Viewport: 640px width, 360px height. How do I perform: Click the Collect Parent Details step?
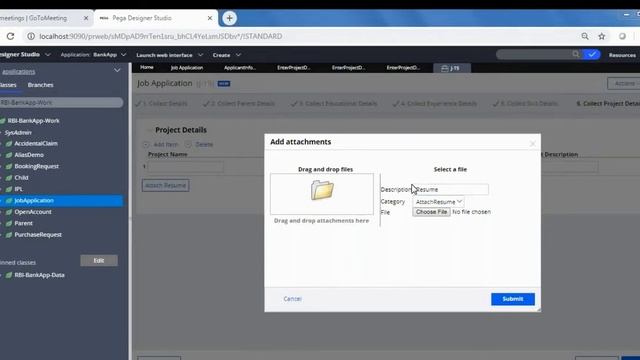pyautogui.click(x=240, y=104)
